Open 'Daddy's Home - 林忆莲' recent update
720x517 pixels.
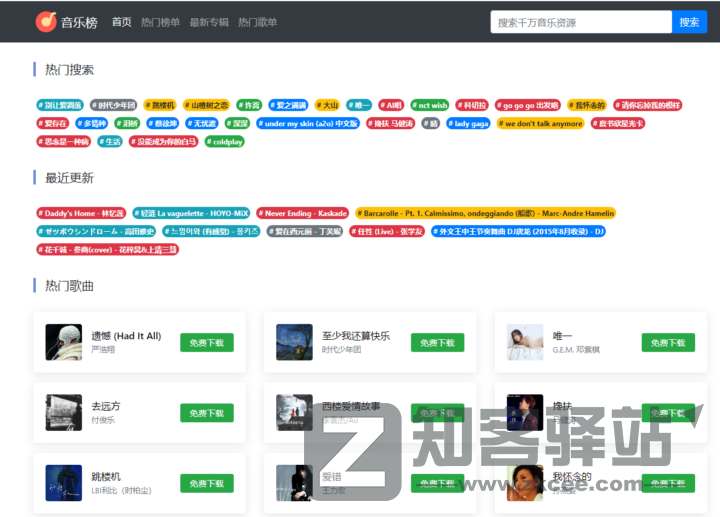coord(82,213)
